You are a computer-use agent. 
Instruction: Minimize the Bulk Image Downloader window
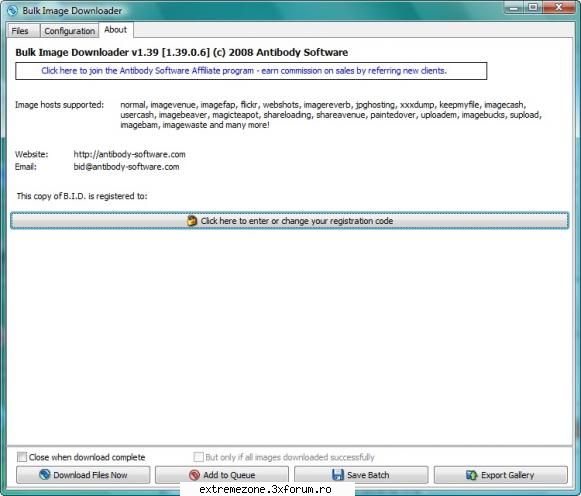[514, 8]
